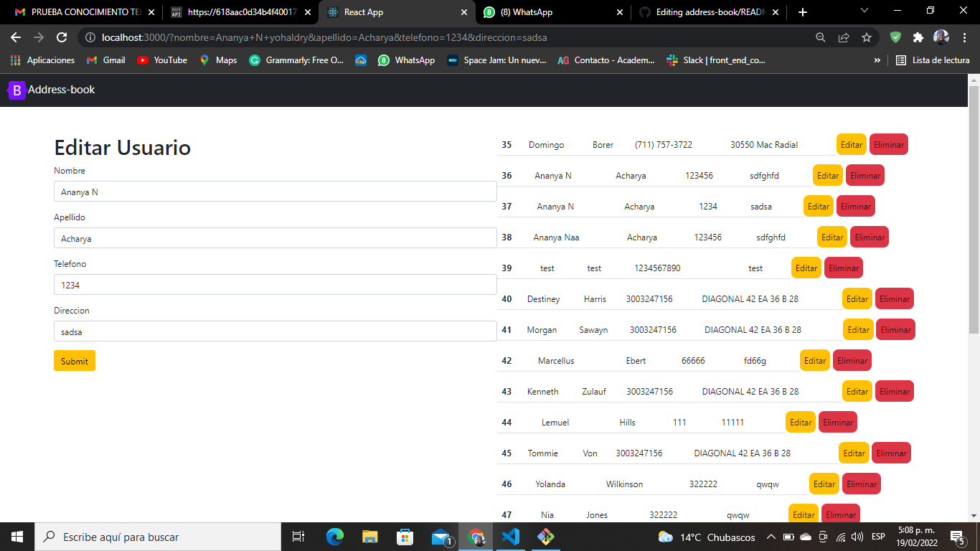Click Eliminar on the test entry row 39

(843, 268)
